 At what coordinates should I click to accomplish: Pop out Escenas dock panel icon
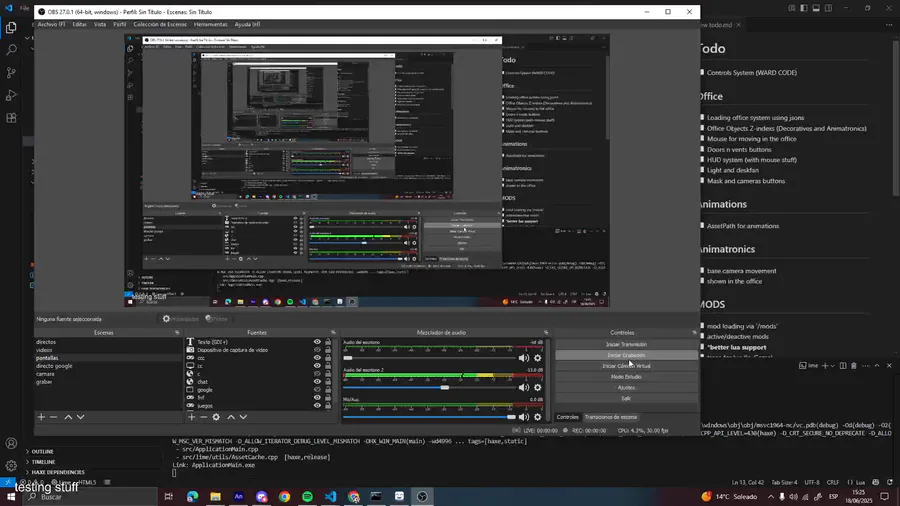[177, 333]
